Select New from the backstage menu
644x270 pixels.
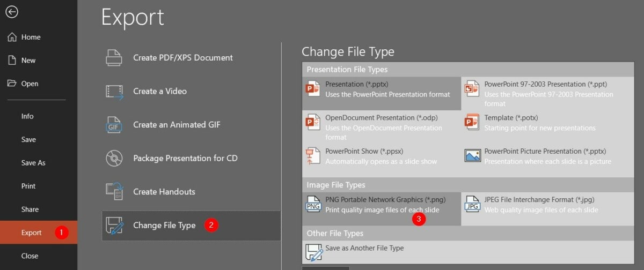[28, 61]
